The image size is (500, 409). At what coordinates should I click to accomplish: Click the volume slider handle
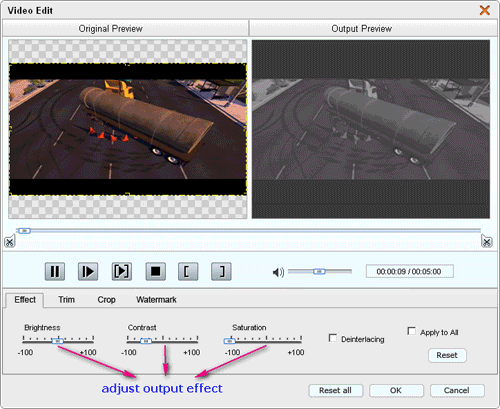point(319,272)
